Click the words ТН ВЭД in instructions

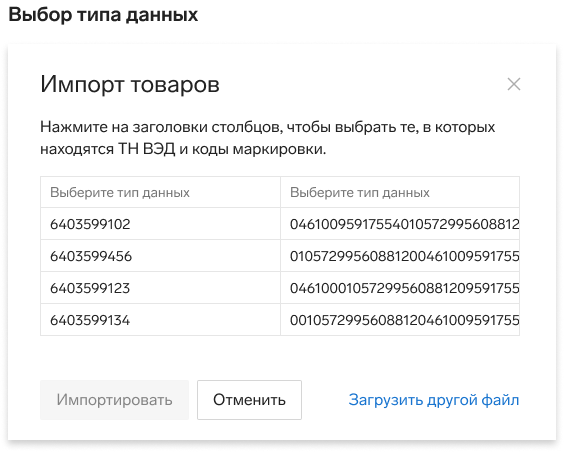click(x=146, y=149)
